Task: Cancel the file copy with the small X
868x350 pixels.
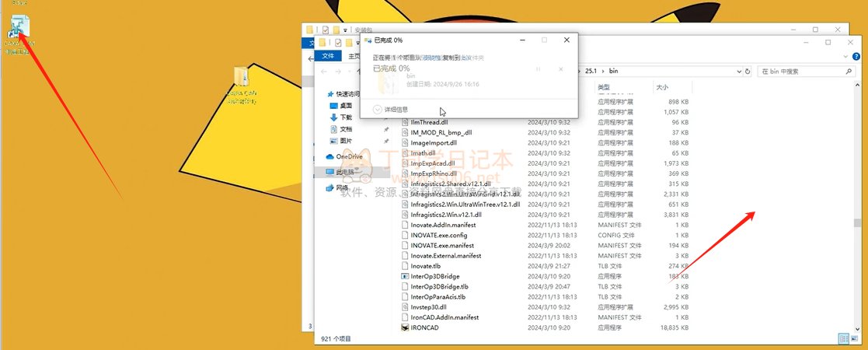Action: coord(561,69)
